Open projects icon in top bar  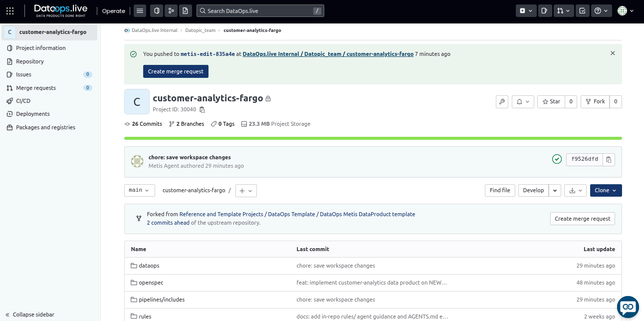(x=157, y=10)
